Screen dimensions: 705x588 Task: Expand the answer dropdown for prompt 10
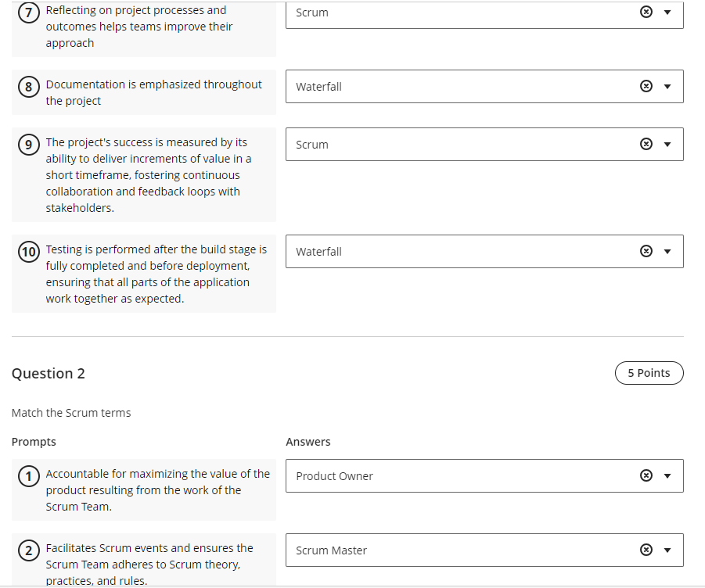pos(667,251)
